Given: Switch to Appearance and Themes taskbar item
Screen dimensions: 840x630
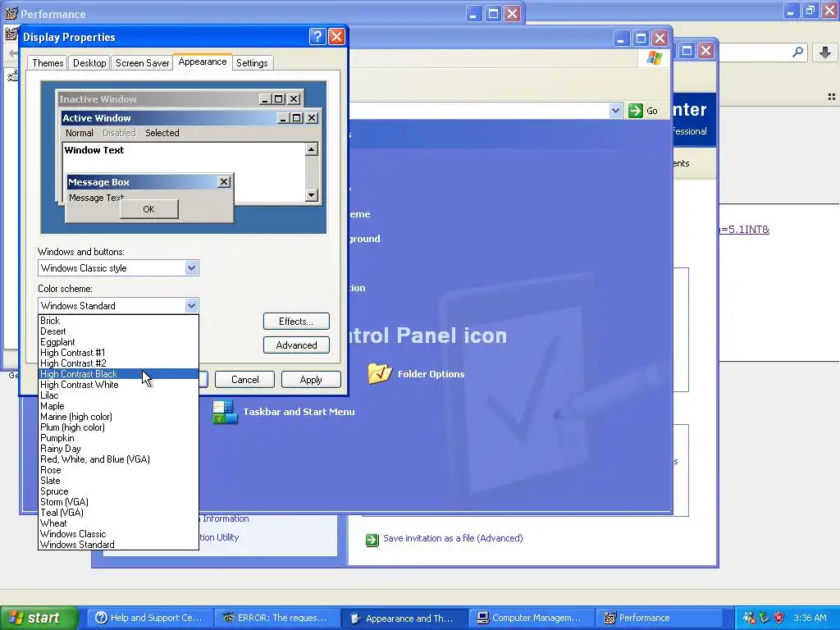Looking at the screenshot, I should 404,618.
